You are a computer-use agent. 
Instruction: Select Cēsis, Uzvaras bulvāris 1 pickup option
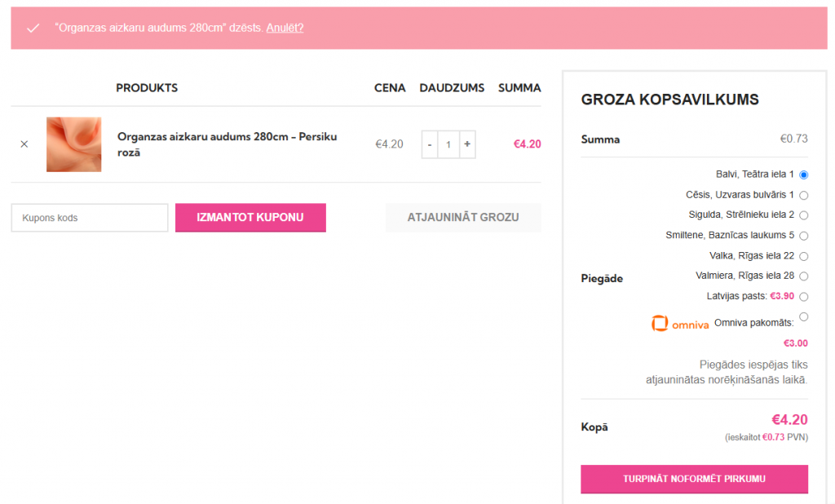[x=803, y=196]
